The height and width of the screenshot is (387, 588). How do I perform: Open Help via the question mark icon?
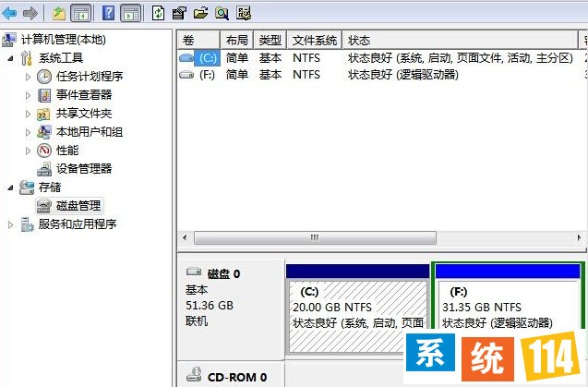[108, 13]
